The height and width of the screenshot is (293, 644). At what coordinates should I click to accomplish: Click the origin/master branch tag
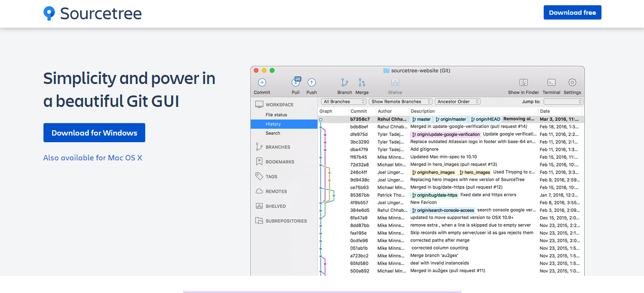click(x=451, y=119)
